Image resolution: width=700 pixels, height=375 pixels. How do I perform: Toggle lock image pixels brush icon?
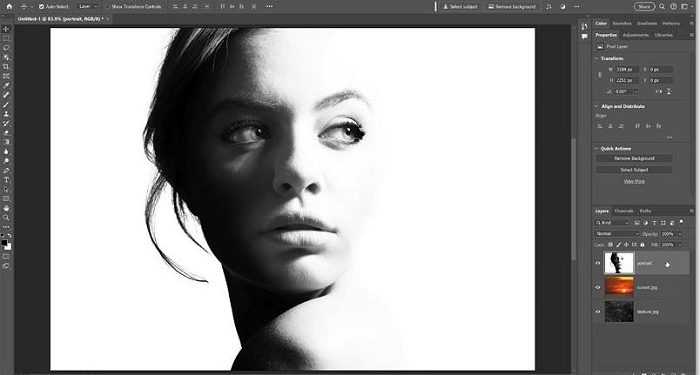(619, 245)
